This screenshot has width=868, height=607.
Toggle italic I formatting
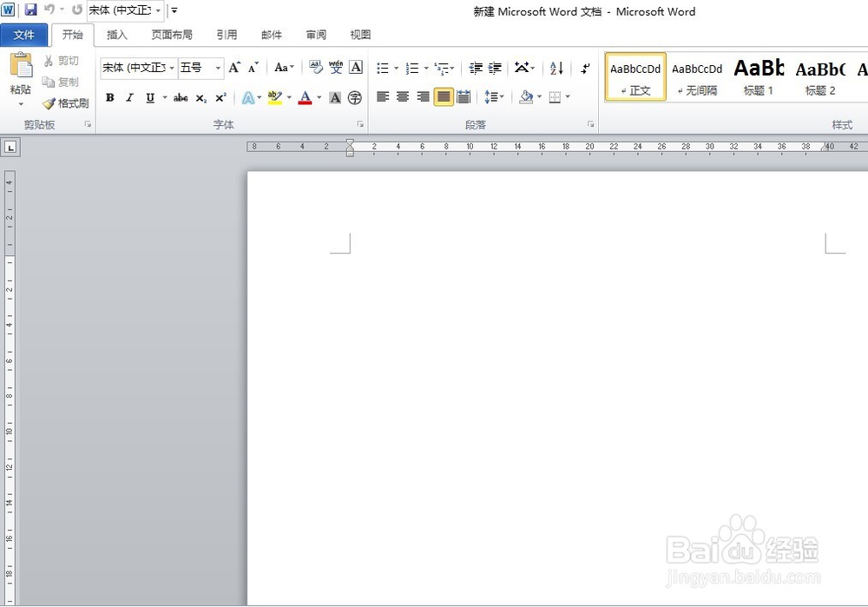click(x=129, y=98)
